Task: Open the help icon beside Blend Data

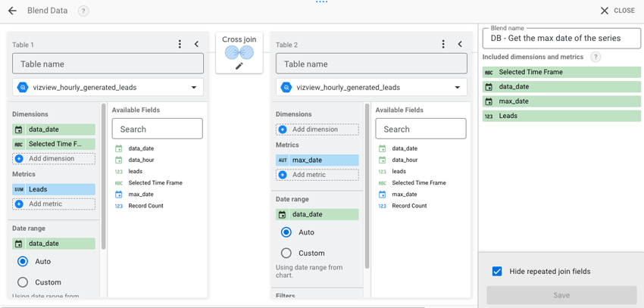Action: pos(83,11)
